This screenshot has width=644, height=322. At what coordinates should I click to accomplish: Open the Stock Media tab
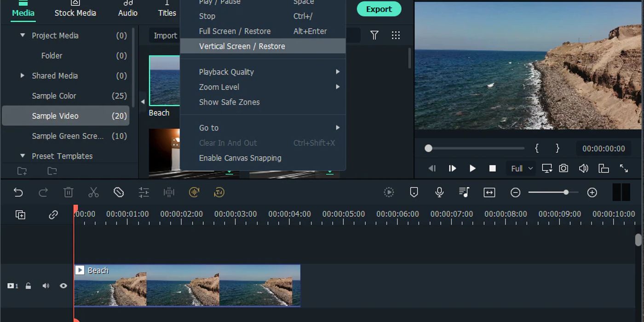(75, 13)
